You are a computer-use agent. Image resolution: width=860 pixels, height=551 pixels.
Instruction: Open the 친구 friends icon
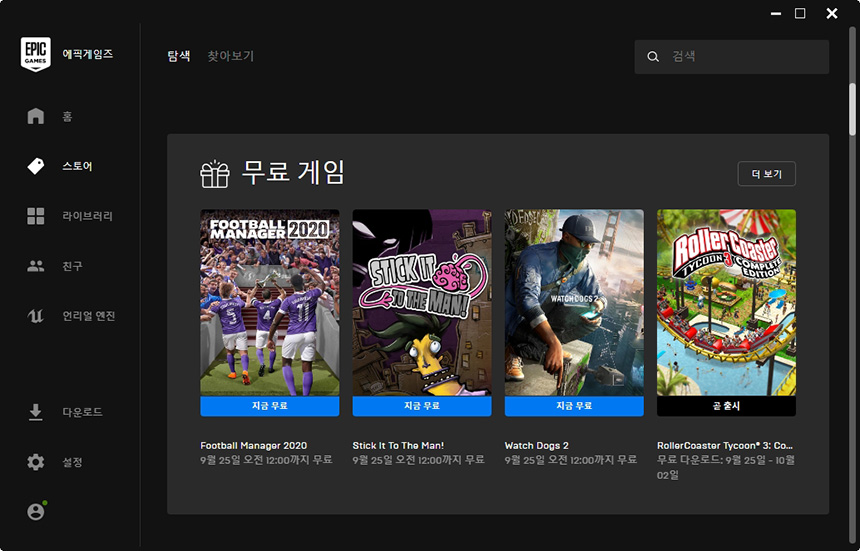coord(36,266)
